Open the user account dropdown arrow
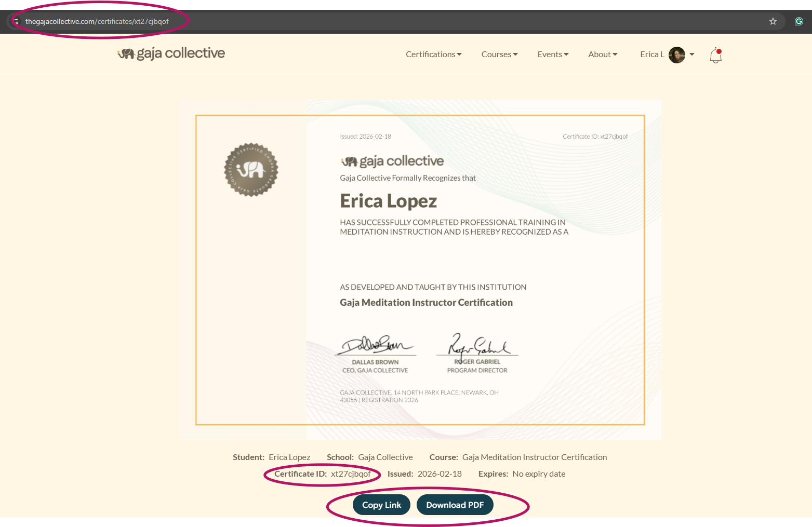Viewport: 812px width, 527px height. [692, 55]
